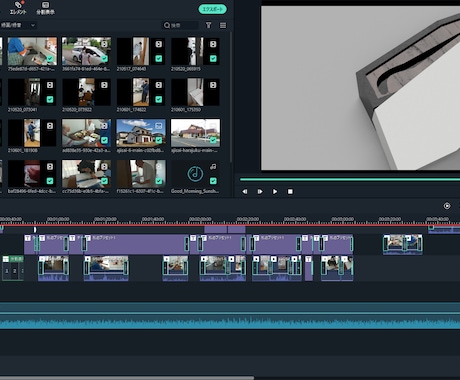Click the preview window 3D model image
The height and width of the screenshot is (380, 460).
[360, 88]
